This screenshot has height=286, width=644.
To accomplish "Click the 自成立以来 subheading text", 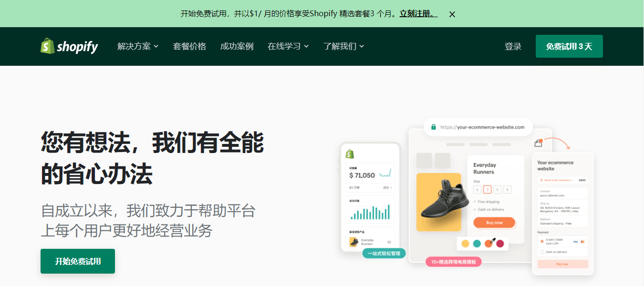I will pyautogui.click(x=148, y=220).
